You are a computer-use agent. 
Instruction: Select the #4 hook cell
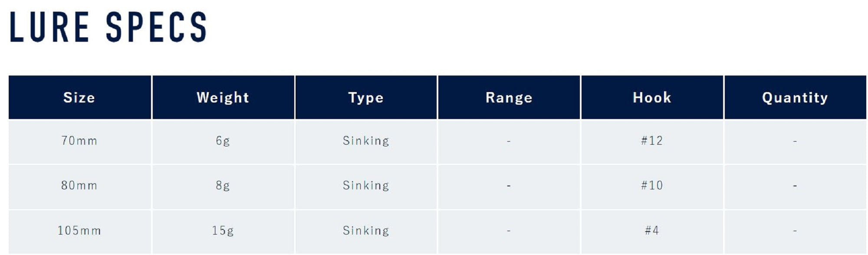[x=652, y=230]
